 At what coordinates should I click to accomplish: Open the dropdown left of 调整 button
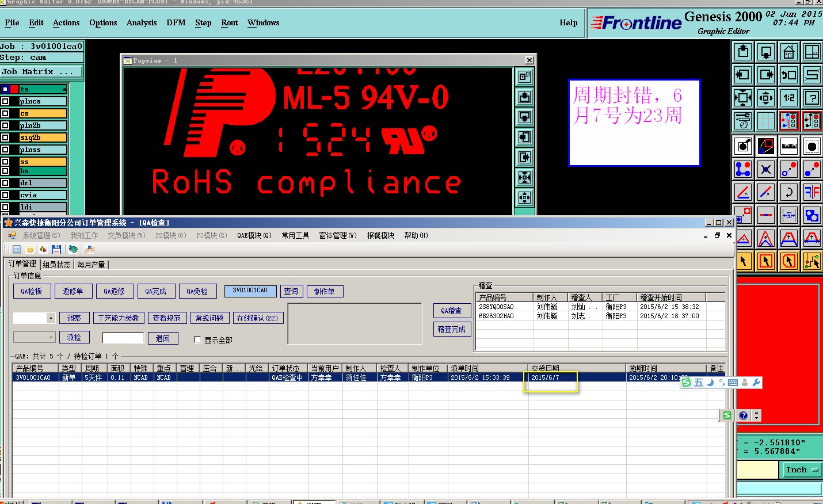[x=51, y=318]
